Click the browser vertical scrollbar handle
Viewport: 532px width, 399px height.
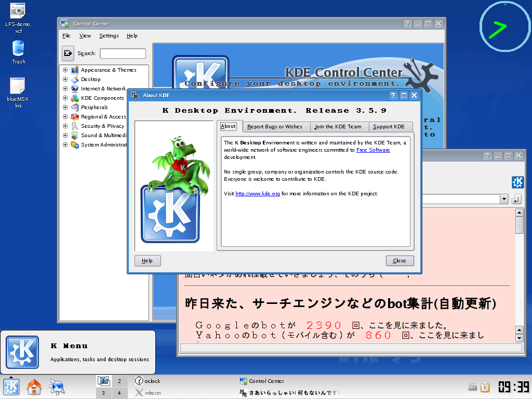pyautogui.click(x=520, y=225)
